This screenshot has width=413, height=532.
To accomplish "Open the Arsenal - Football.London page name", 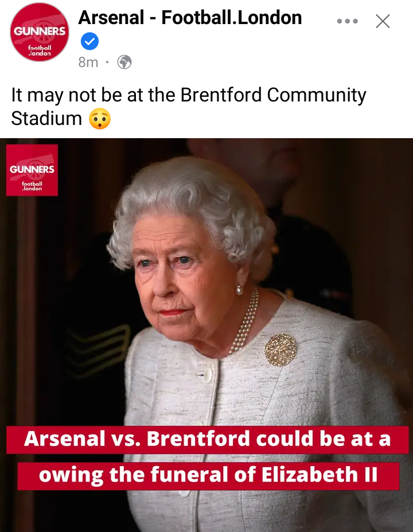I will coord(190,17).
